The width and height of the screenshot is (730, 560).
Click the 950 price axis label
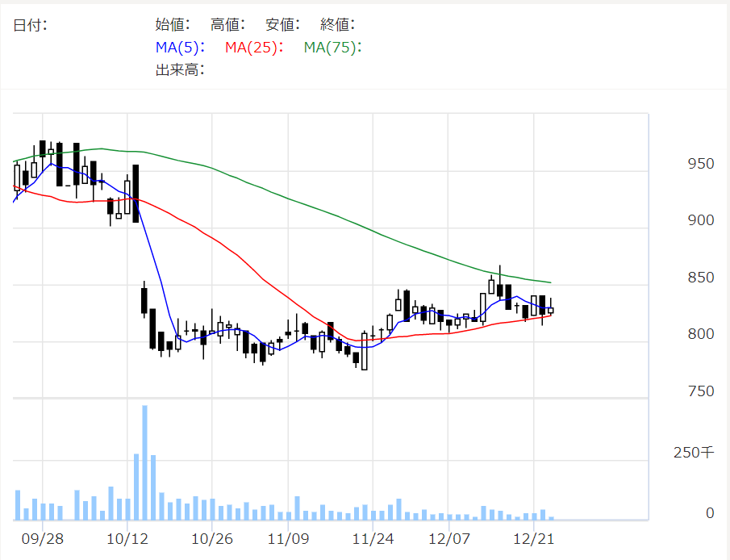701,164
